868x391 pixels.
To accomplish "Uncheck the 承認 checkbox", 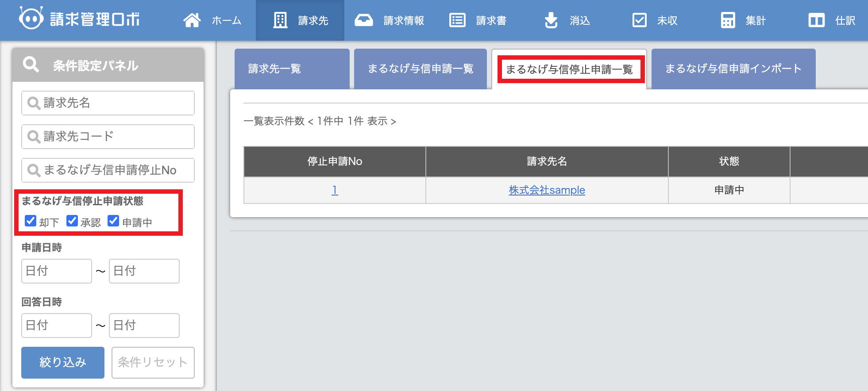I will click(x=72, y=221).
